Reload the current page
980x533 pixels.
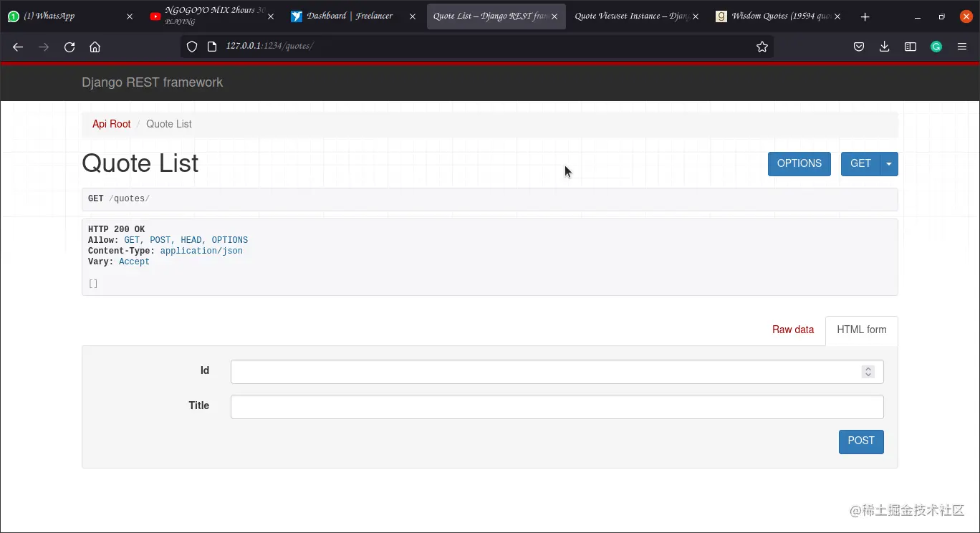click(69, 47)
